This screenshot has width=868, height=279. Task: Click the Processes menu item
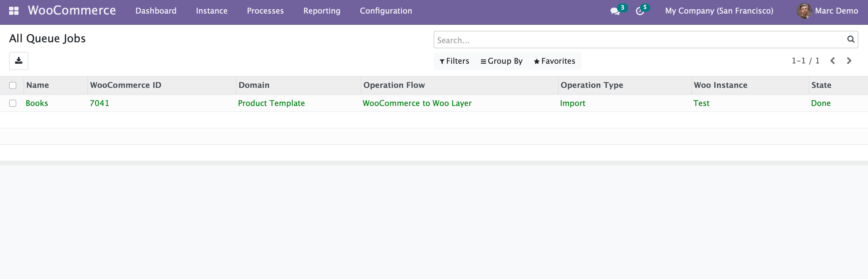click(265, 11)
